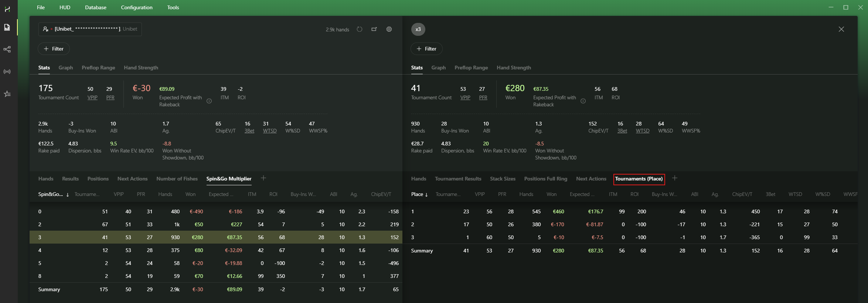Select the Unibet player search field
The image size is (868, 303).
point(90,29)
